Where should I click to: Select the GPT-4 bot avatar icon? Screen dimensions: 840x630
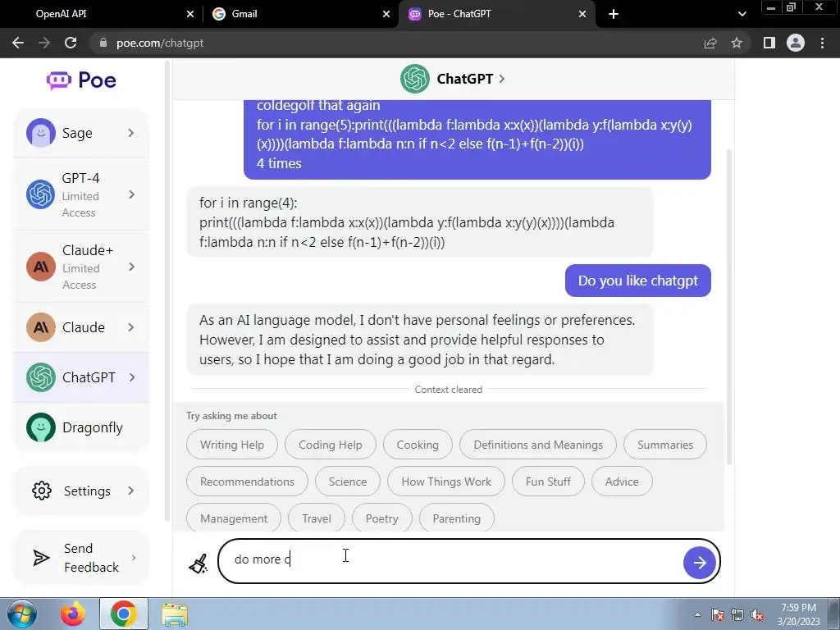(x=41, y=194)
